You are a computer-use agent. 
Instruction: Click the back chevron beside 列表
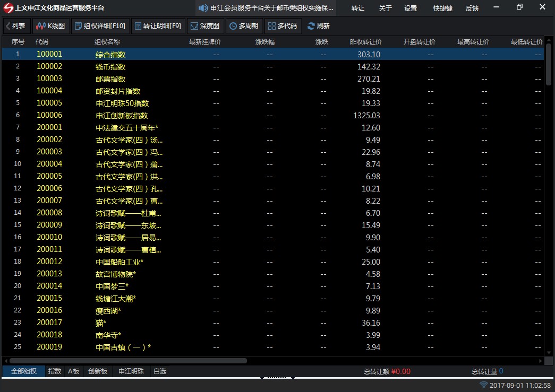[x=7, y=25]
